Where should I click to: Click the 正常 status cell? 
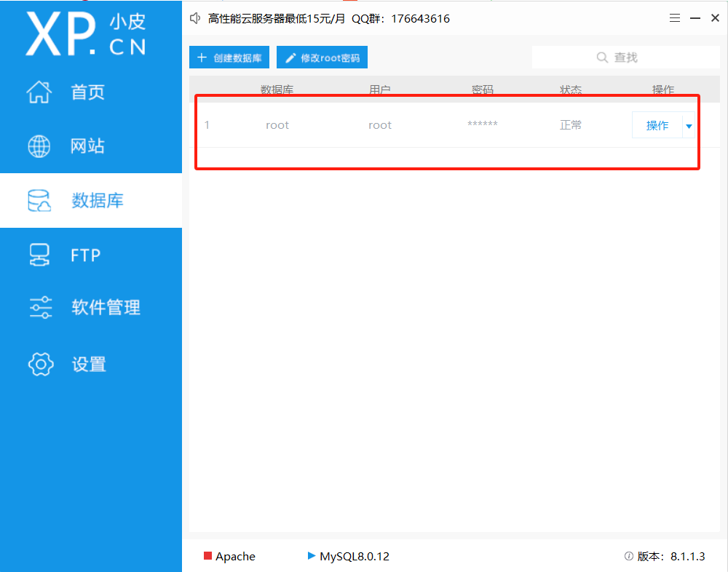(571, 125)
